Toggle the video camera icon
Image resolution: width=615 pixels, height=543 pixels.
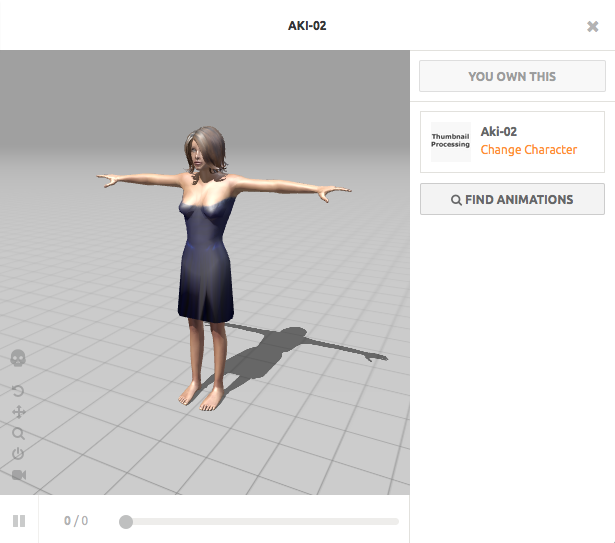(x=19, y=475)
